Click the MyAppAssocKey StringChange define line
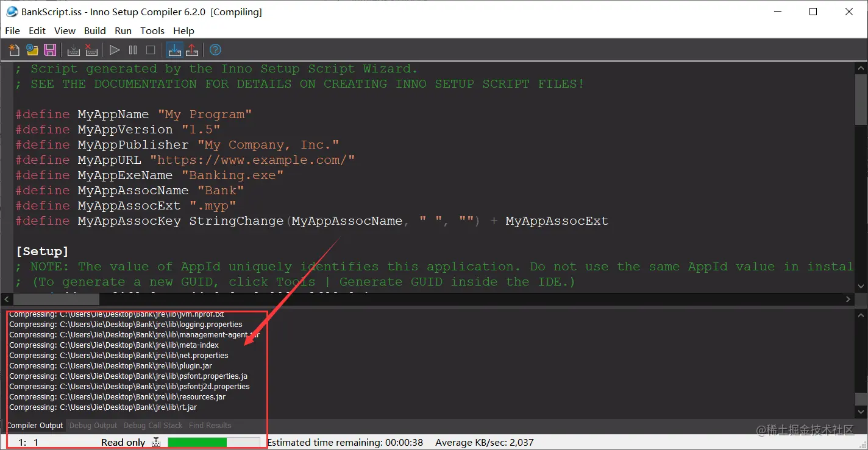868x450 pixels. [311, 220]
